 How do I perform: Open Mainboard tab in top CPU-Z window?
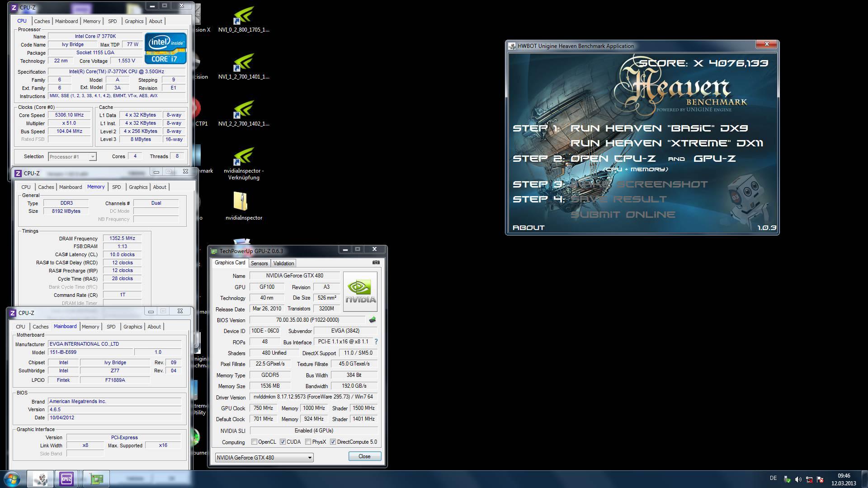tap(66, 21)
